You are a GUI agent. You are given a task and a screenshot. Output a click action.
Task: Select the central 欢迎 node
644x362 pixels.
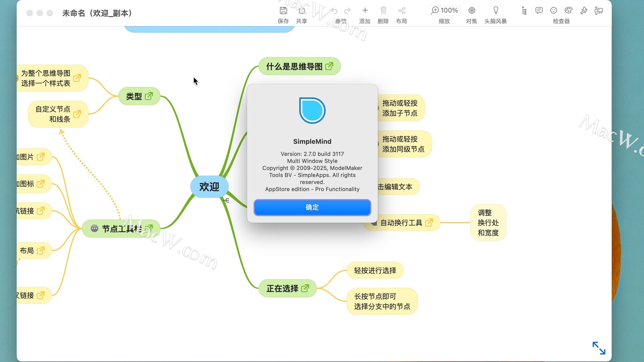tap(209, 187)
